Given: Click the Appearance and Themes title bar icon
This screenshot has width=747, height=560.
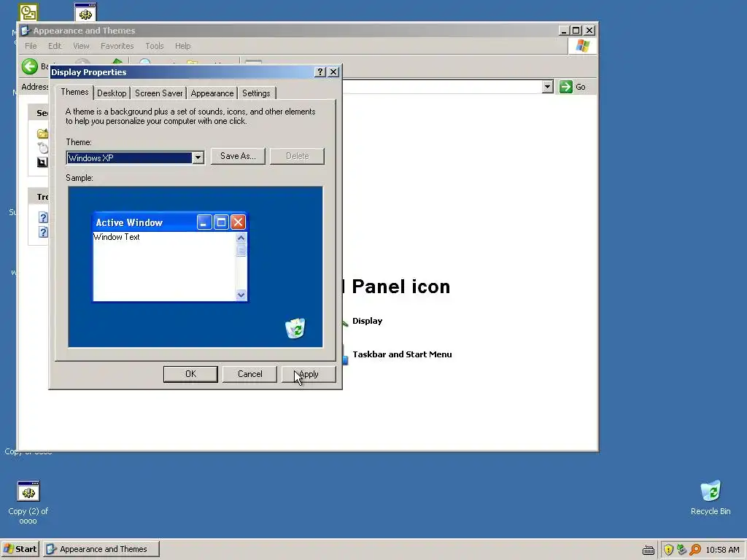Looking at the screenshot, I should pos(26,31).
